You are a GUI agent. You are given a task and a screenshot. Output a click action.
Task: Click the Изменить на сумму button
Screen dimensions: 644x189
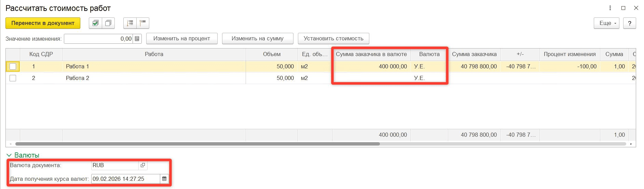258,39
